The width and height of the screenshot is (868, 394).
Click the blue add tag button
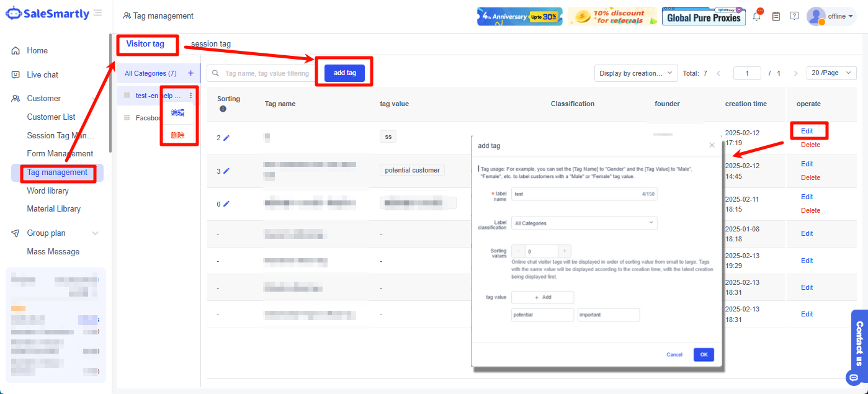point(345,73)
